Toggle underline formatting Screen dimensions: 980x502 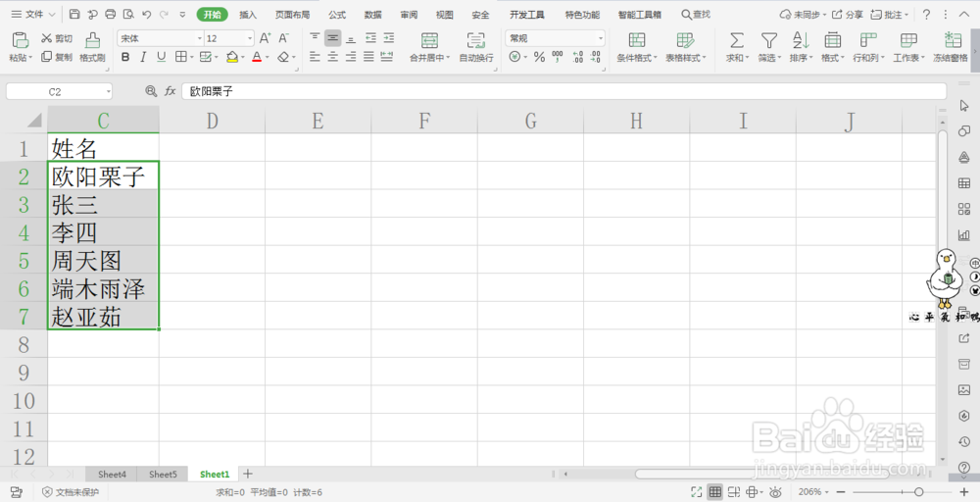[x=162, y=57]
